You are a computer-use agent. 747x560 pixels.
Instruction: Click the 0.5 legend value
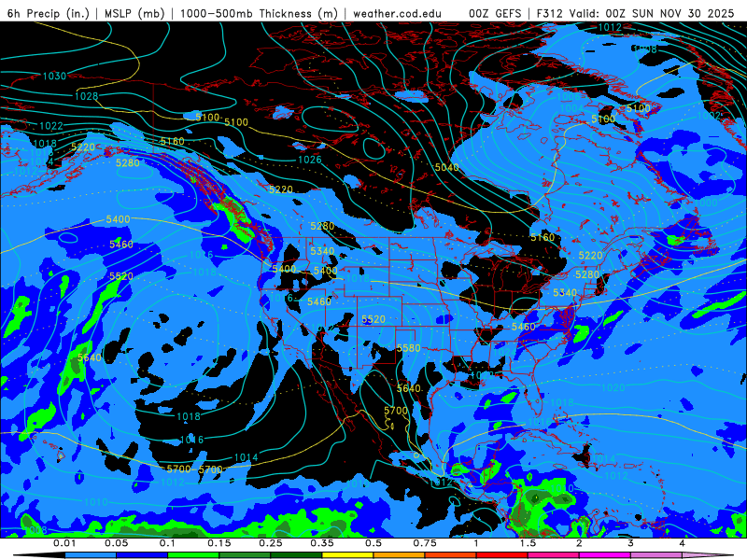tap(373, 543)
